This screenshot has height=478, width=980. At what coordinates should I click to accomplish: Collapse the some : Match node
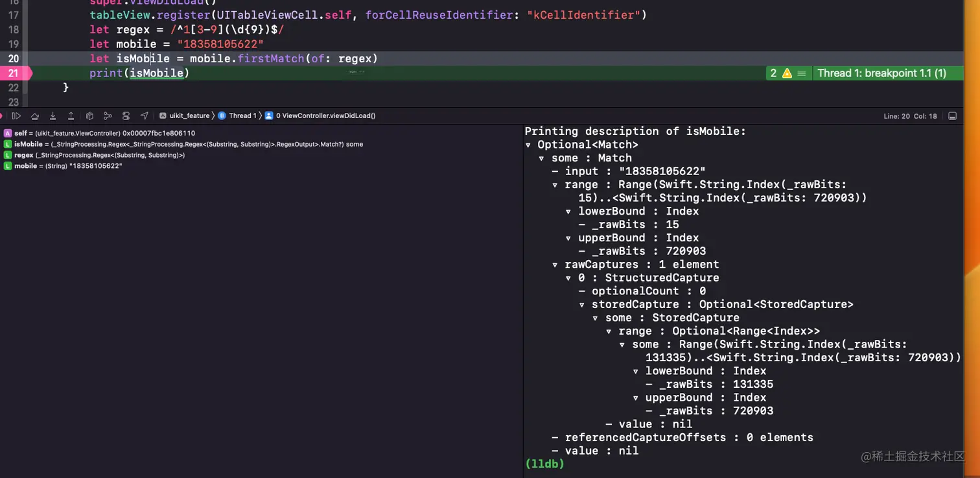(542, 158)
